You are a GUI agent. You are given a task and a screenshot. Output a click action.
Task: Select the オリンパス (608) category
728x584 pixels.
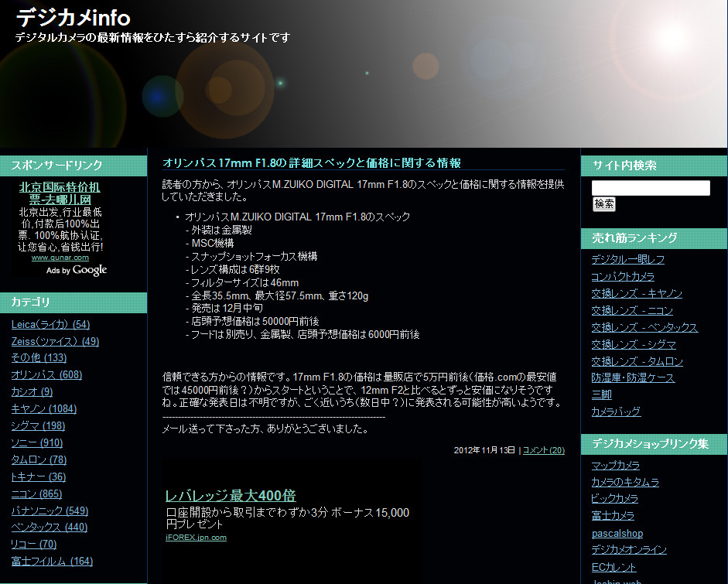(x=46, y=375)
